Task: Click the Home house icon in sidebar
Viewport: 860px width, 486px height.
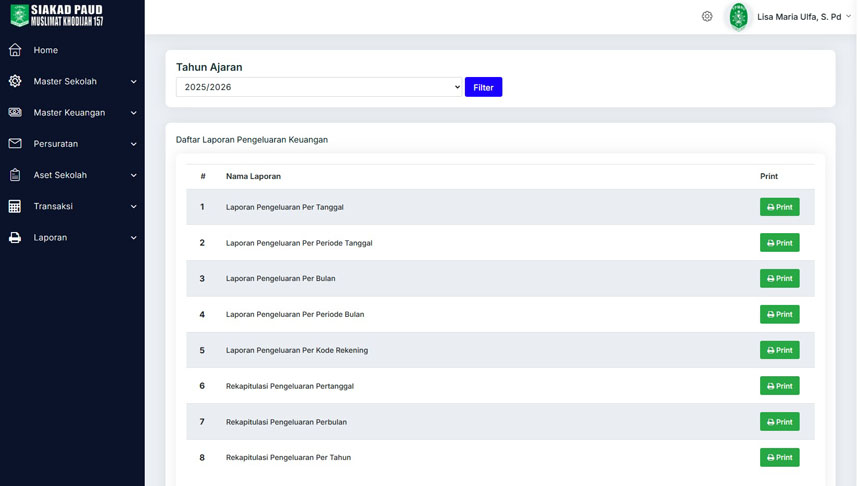Action: click(15, 50)
